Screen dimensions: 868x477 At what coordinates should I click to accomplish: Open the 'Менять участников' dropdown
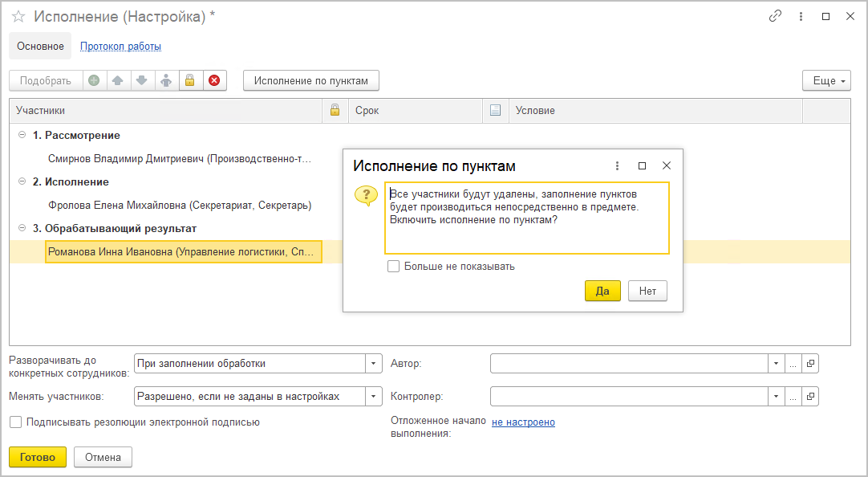(373, 396)
